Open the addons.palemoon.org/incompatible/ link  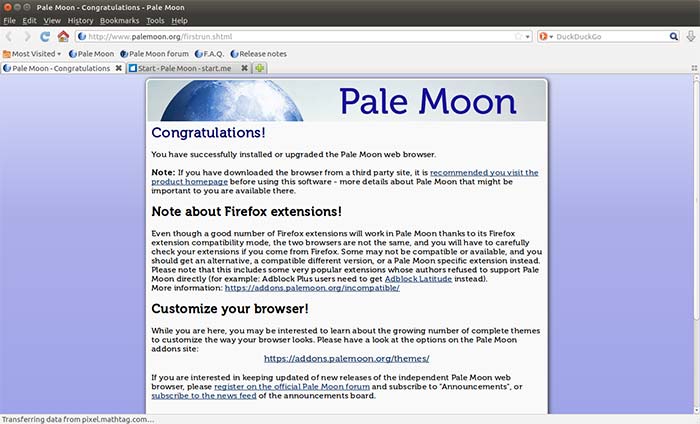pos(312,288)
